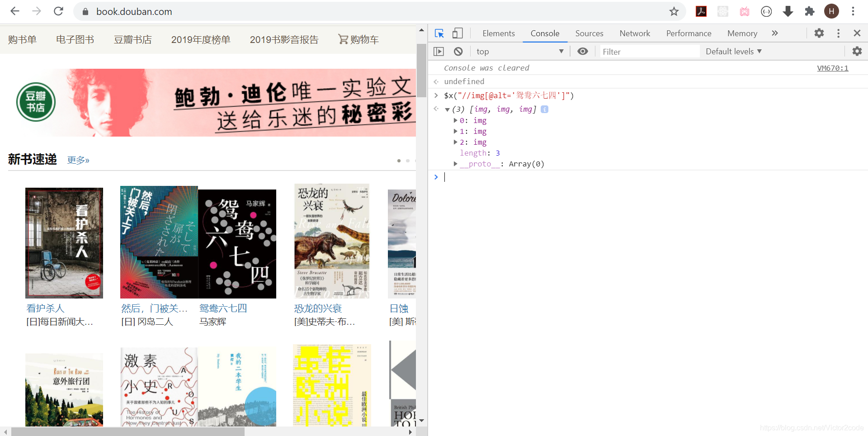868x436 pixels.
Task: Open the 恐龙的兴衰 book cover
Action: (332, 241)
